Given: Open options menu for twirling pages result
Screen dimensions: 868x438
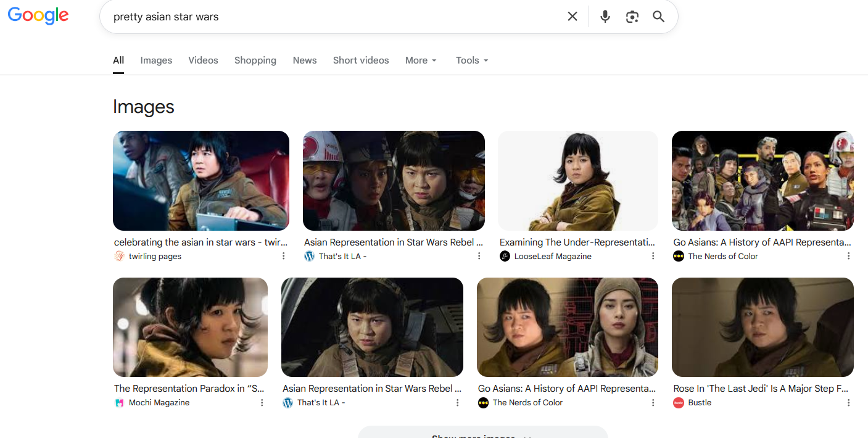Looking at the screenshot, I should [284, 256].
